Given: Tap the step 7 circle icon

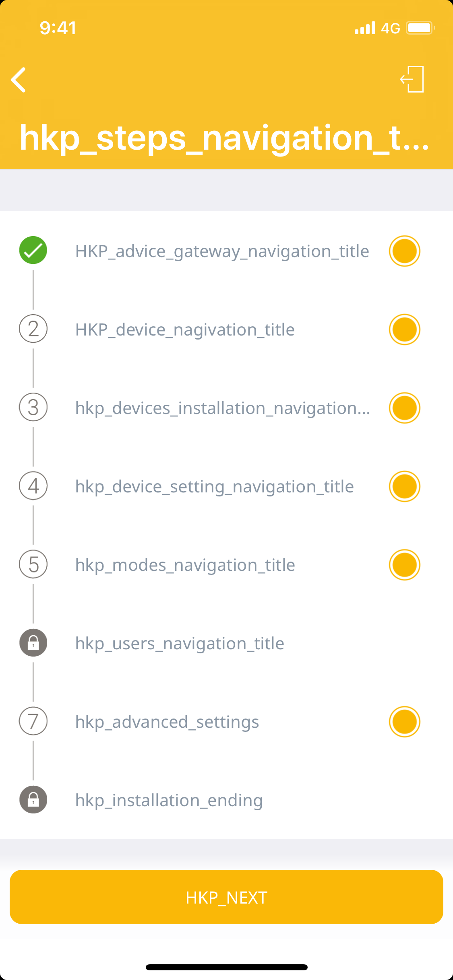Looking at the screenshot, I should [x=33, y=721].
